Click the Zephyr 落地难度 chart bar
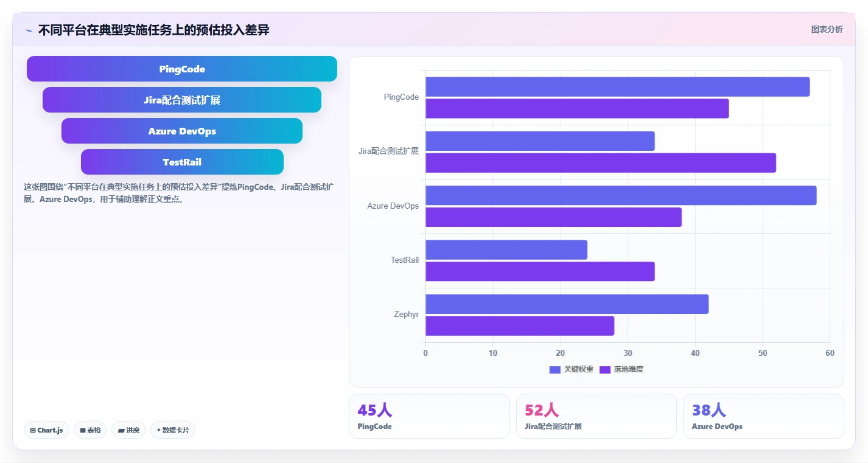This screenshot has height=463, width=868. pyautogui.click(x=520, y=325)
